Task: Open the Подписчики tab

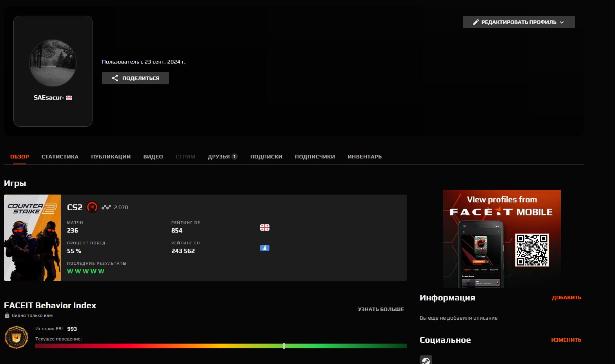Action: (x=315, y=157)
